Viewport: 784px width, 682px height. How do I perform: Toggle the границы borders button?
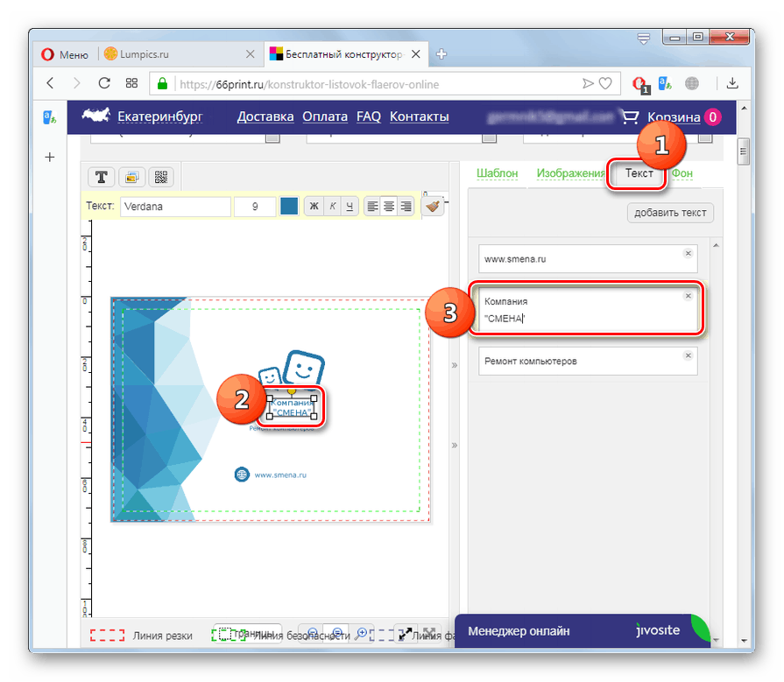[x=248, y=634]
